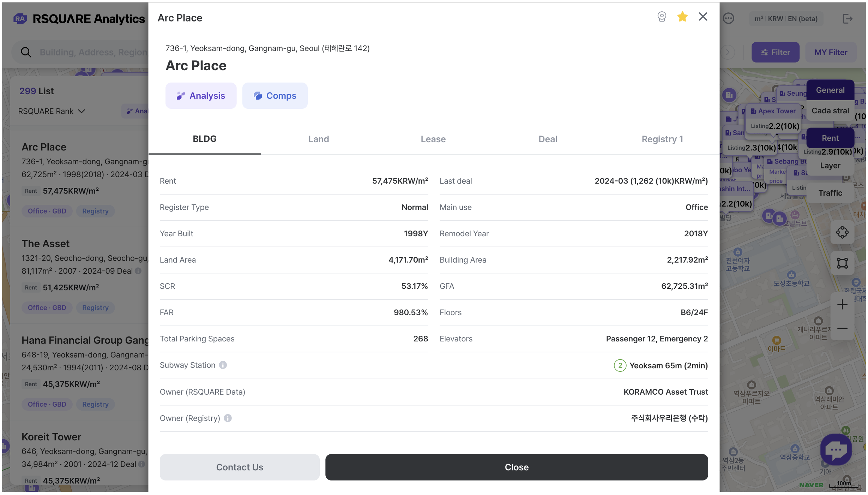Open the street view pin icon
The image size is (868, 495).
pyautogui.click(x=662, y=17)
